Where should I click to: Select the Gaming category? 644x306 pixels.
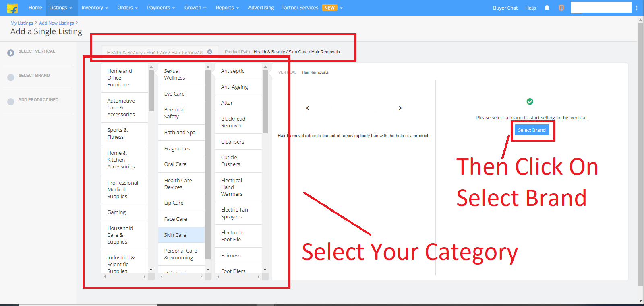[x=124, y=212]
